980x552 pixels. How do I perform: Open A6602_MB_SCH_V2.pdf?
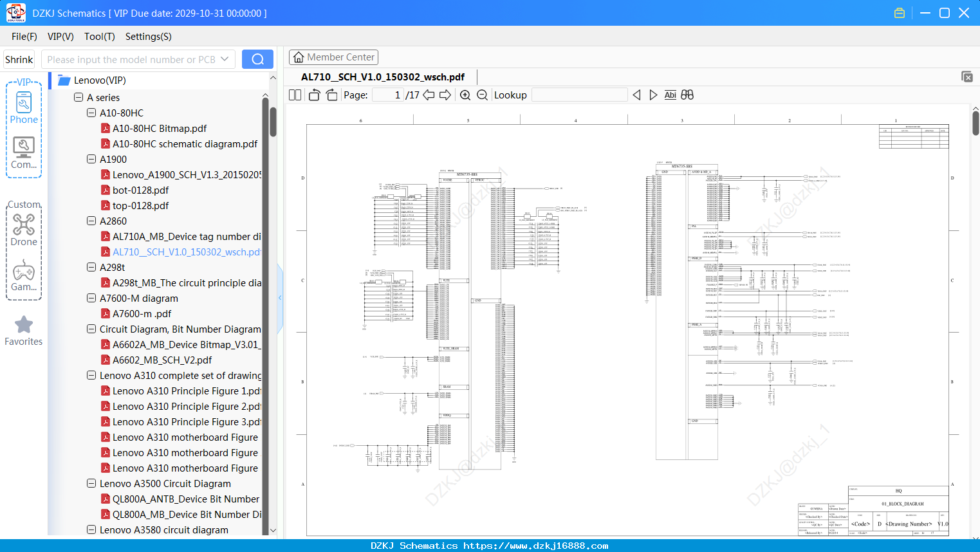tap(162, 360)
